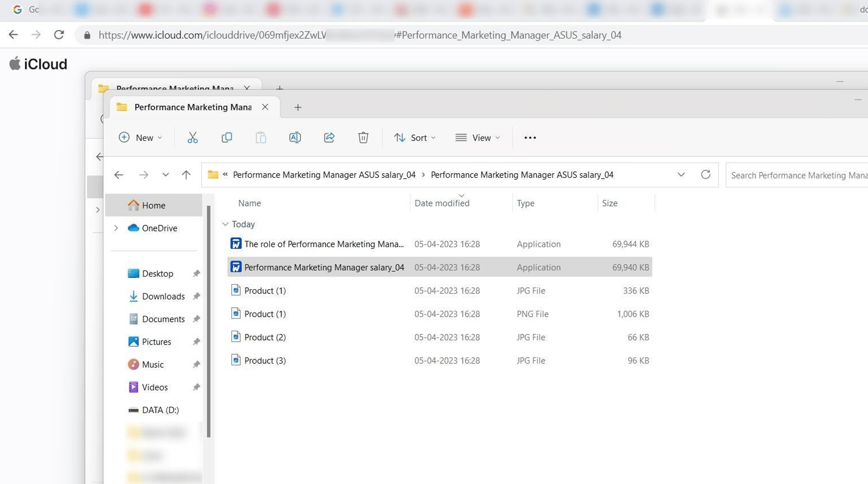The width and height of the screenshot is (868, 484).
Task: Delete the selected file using trash icon
Action: click(364, 137)
